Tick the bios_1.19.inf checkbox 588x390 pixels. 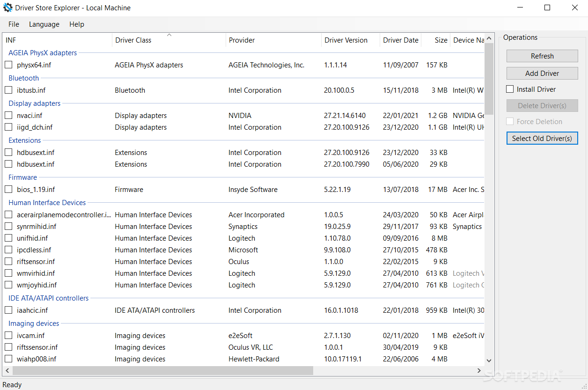pos(8,190)
